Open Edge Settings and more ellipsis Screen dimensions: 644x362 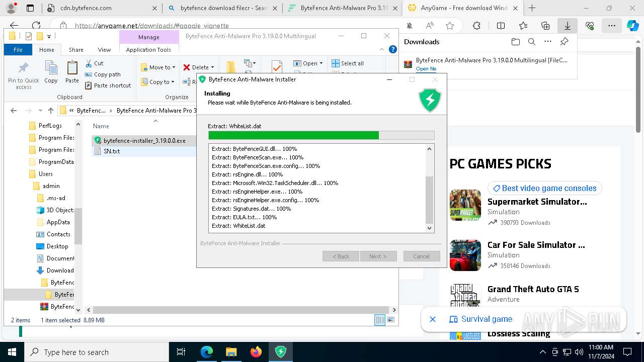(x=612, y=26)
